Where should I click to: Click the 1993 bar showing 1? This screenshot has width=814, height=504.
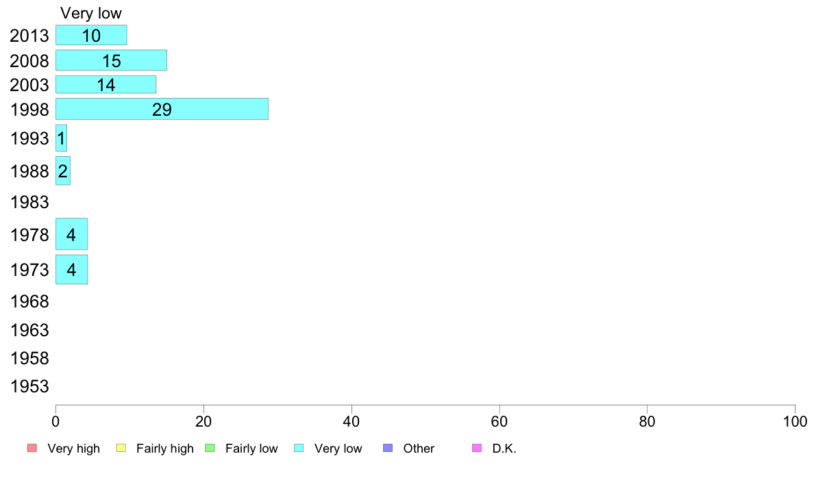tap(61, 138)
